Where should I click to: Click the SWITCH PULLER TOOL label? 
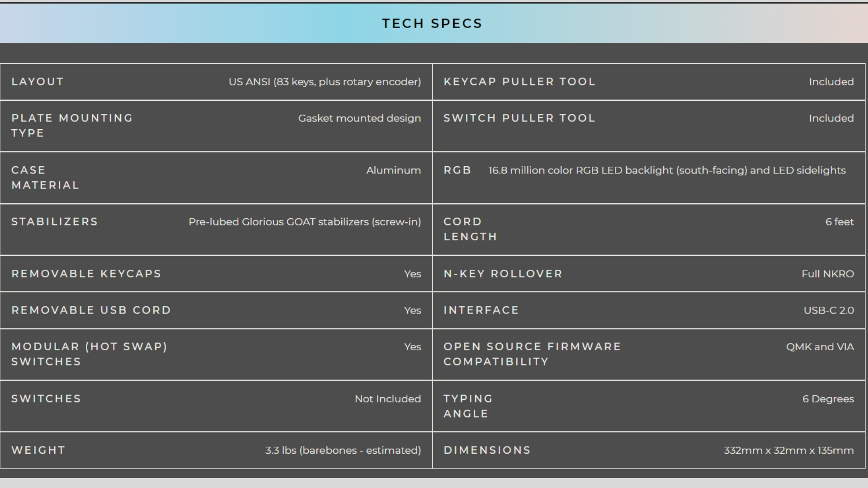tap(519, 118)
